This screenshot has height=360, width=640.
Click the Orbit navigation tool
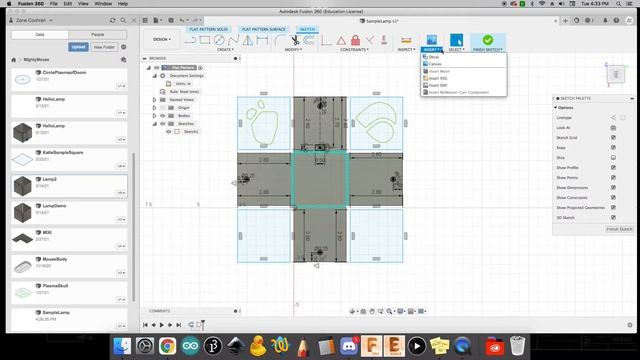pyautogui.click(x=353, y=311)
